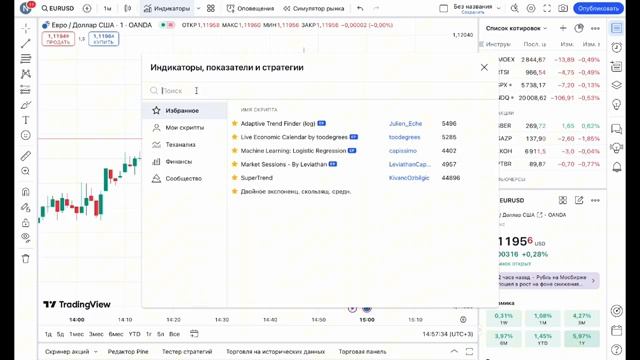Select chart layout square icon

(443, 8)
